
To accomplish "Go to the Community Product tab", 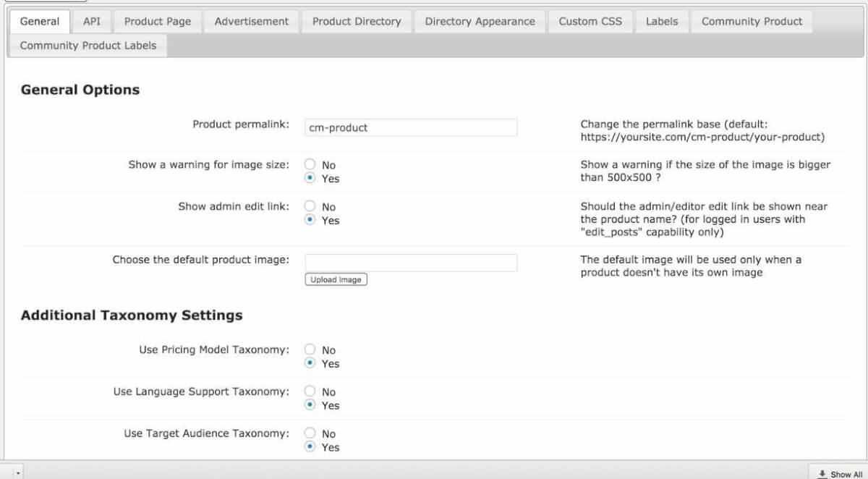I will click(x=752, y=22).
